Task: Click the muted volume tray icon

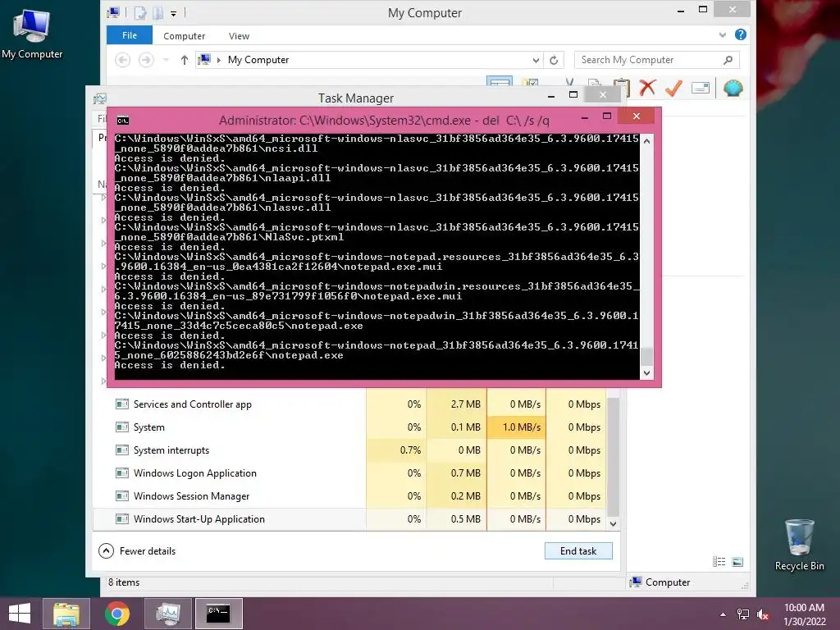Action: pos(762,614)
